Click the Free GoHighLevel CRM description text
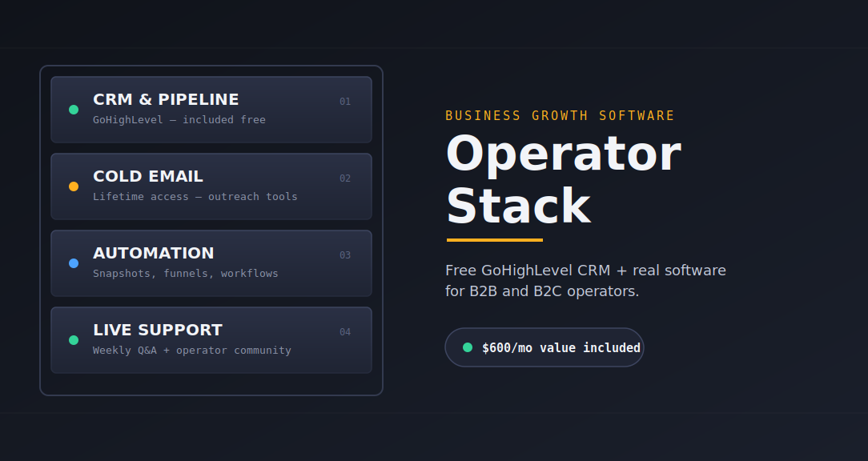Screen dimensions: 868x461 coord(585,281)
